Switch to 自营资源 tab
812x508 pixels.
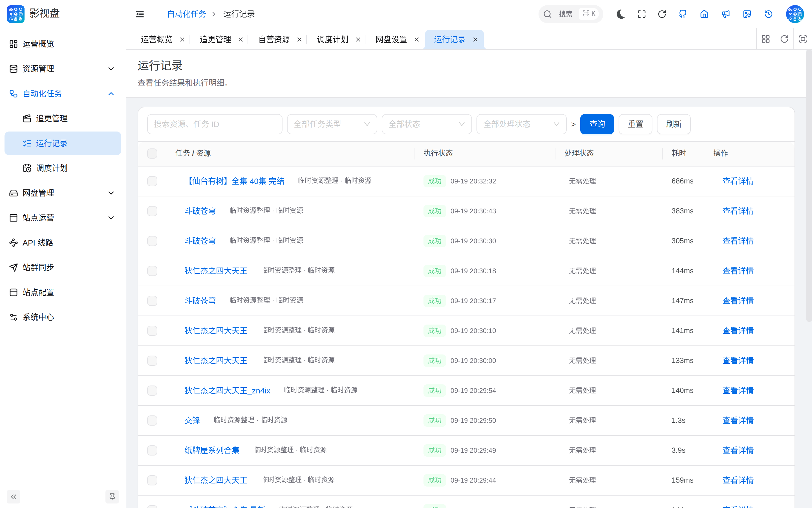point(274,40)
